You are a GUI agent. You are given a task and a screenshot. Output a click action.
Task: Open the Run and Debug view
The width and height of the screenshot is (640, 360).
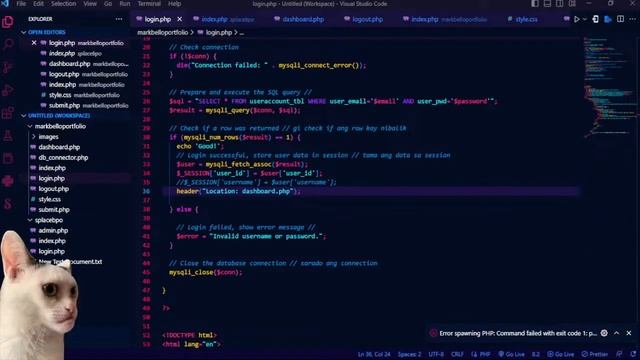coord(8,90)
